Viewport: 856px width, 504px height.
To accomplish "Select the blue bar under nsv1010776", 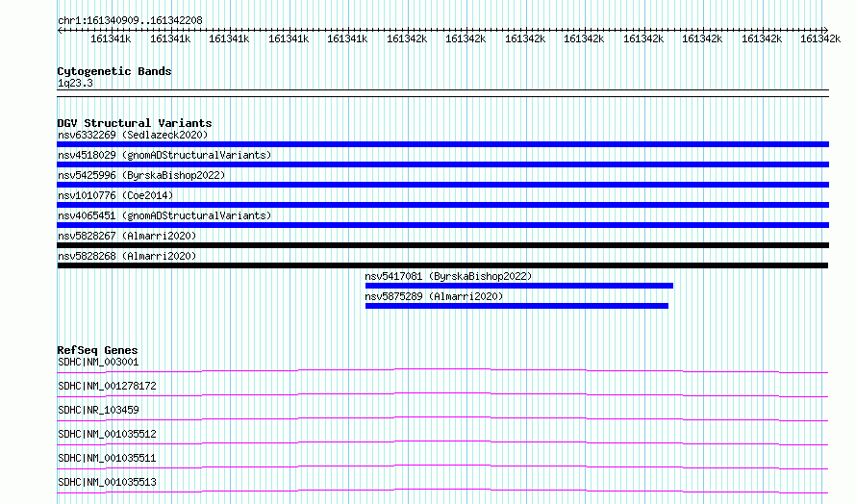I will pos(442,205).
